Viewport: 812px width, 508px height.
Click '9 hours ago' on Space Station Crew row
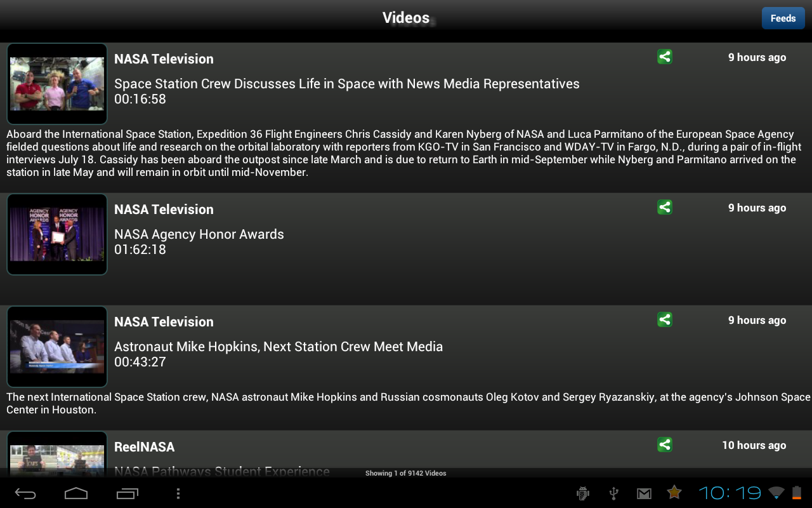[757, 57]
